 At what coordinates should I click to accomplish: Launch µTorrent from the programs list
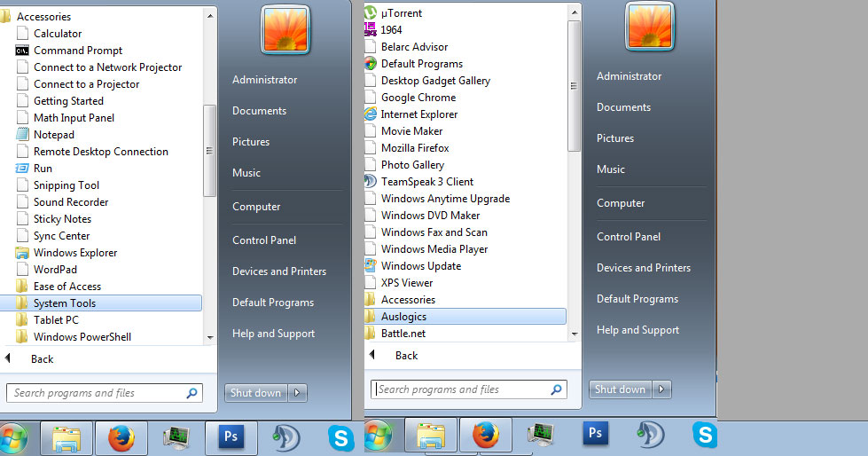tap(394, 13)
